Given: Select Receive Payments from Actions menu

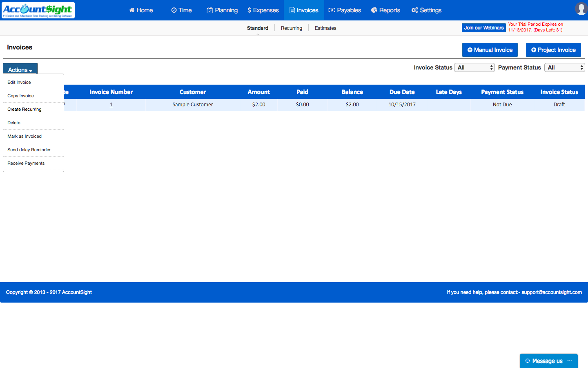Looking at the screenshot, I should tap(26, 163).
